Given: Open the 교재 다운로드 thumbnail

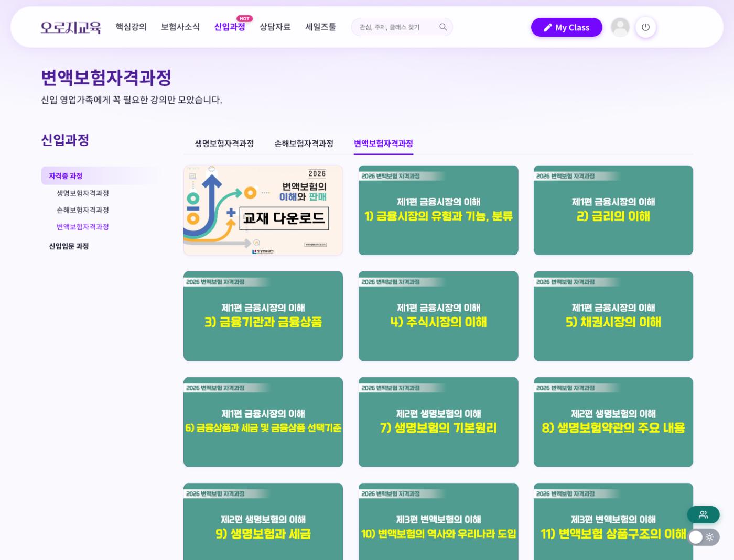Looking at the screenshot, I should (x=263, y=211).
